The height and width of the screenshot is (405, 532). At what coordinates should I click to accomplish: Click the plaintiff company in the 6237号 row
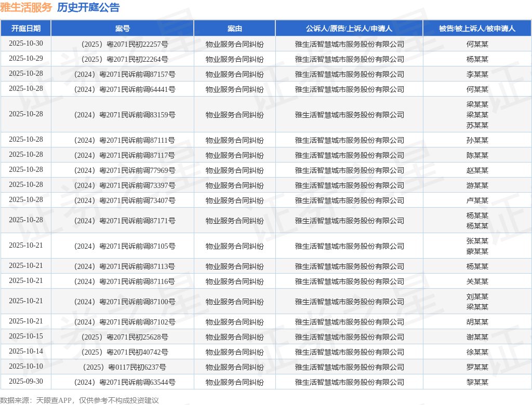(x=349, y=367)
